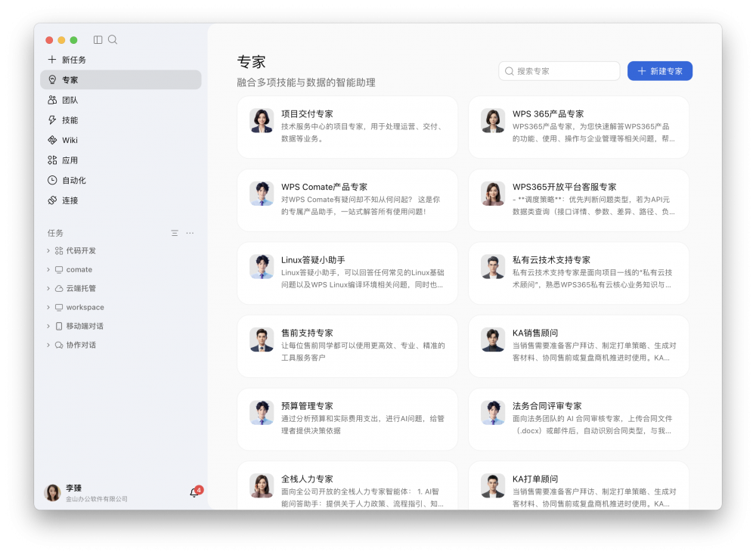Open the search magnifier in the title bar
The height and width of the screenshot is (555, 756).
coord(113,39)
